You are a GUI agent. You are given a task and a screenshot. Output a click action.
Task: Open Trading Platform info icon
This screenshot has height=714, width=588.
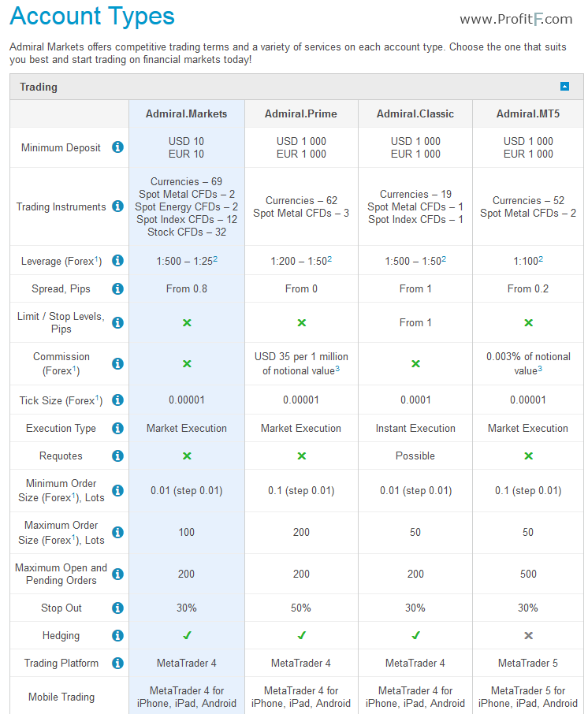(x=117, y=663)
